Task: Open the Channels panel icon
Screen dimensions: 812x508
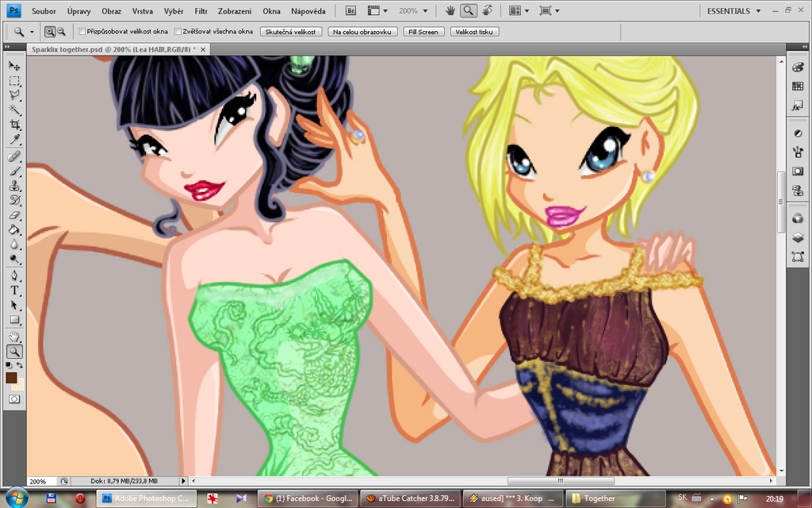Action: [798, 218]
